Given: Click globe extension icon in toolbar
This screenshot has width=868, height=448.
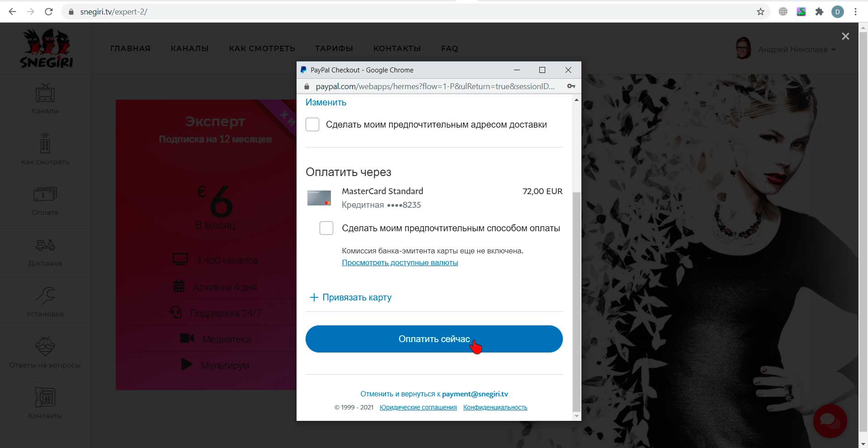Looking at the screenshot, I should point(783,12).
